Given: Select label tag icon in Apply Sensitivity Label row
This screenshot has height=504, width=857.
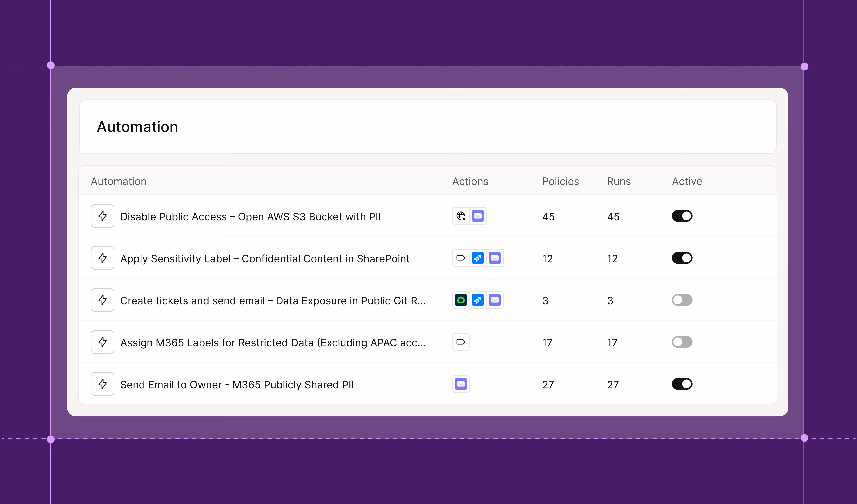Looking at the screenshot, I should [x=461, y=258].
